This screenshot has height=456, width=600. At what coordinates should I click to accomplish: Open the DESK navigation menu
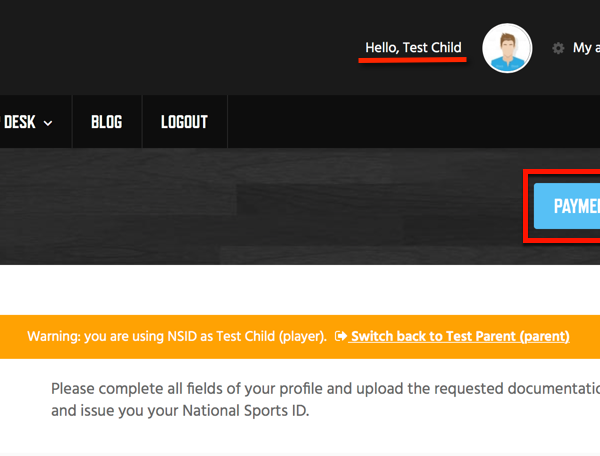20,122
